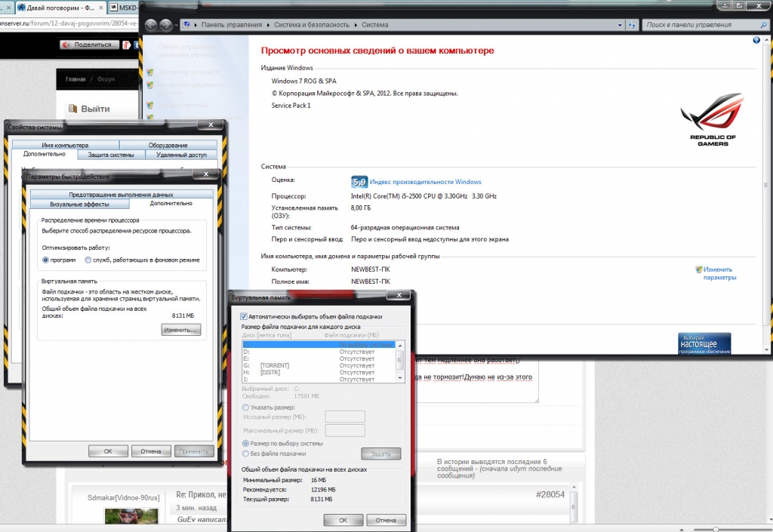Select служб, работающих в фоновом режиме option
773x532 pixels.
(88, 260)
